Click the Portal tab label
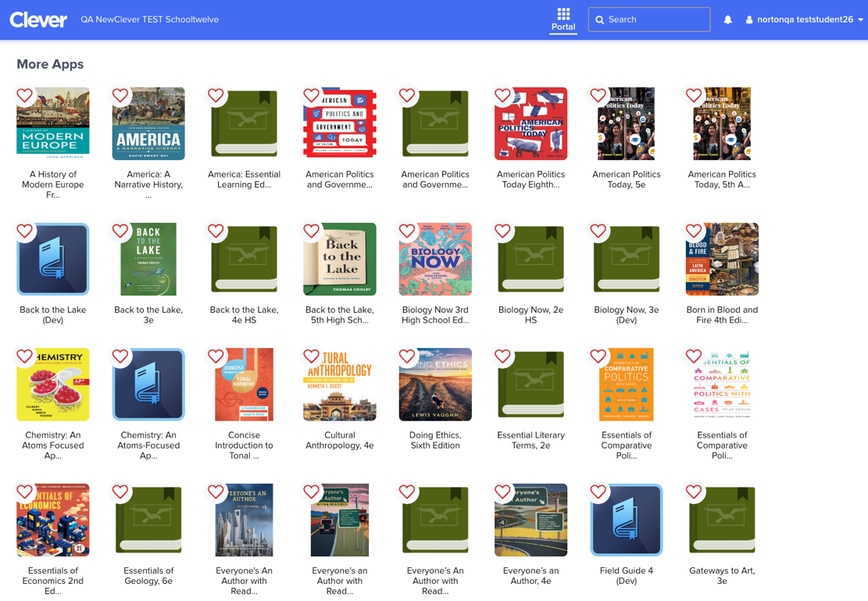Screen dimensions: 868x601 (x=563, y=27)
